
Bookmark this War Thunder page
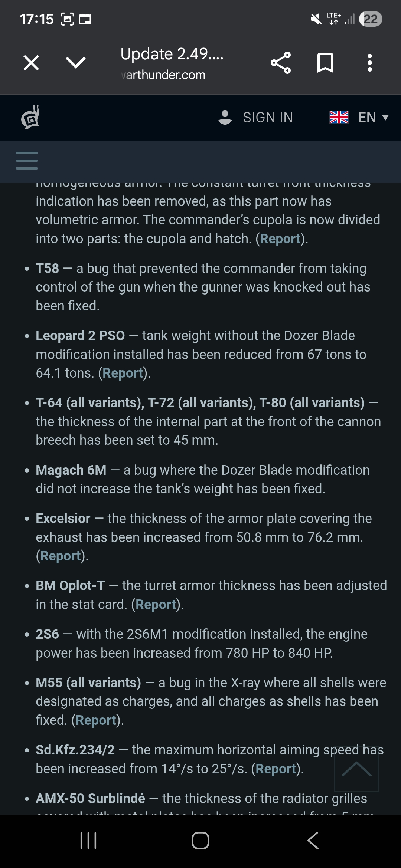coord(325,63)
